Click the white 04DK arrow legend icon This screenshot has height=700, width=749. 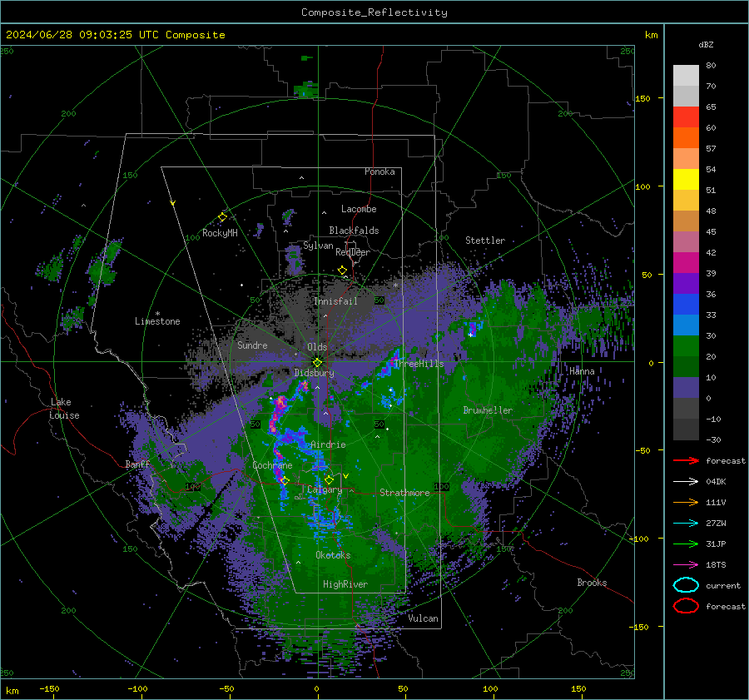coord(686,482)
